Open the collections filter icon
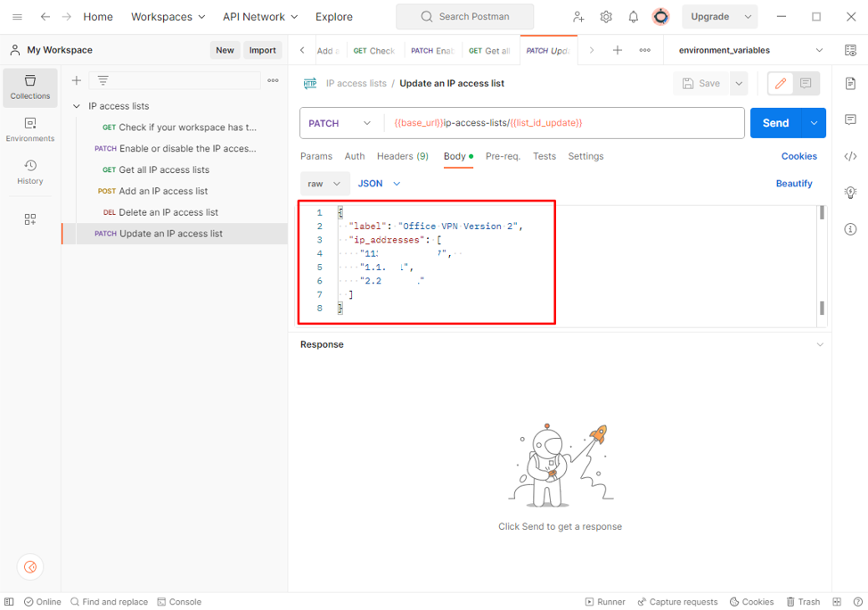This screenshot has height=610, width=868. pos(103,80)
